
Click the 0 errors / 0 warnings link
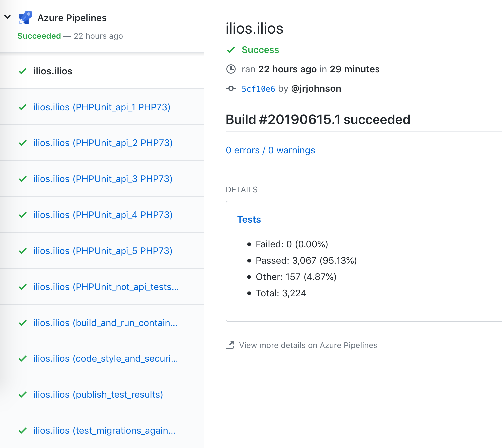pos(270,150)
